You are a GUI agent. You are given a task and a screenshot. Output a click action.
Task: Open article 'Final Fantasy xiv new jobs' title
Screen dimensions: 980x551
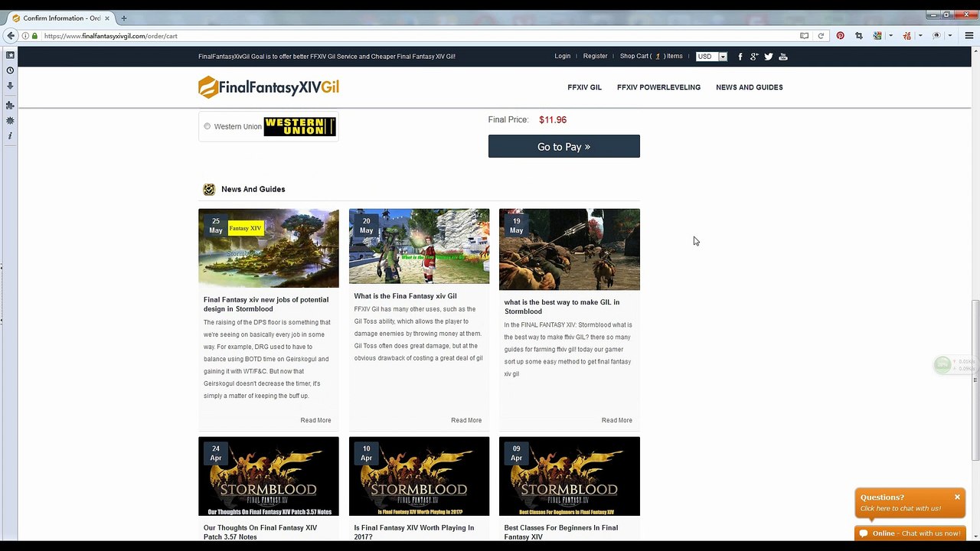point(266,305)
